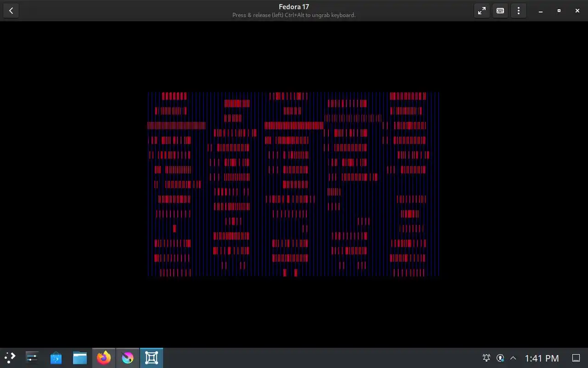Open the Dolphin file manager from the taskbar

(80, 358)
